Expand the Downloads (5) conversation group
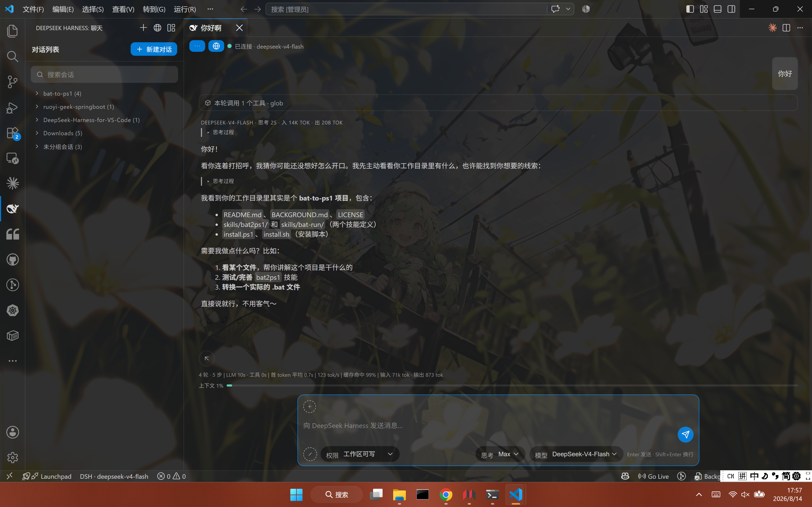Screen dimensions: 812x507 click(x=104, y=133)
